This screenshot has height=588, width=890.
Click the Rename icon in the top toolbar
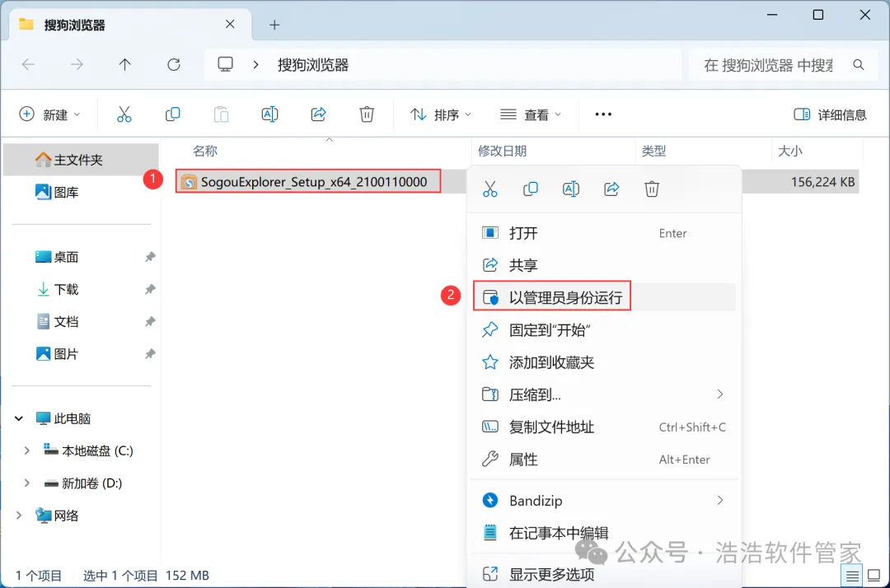tap(269, 114)
